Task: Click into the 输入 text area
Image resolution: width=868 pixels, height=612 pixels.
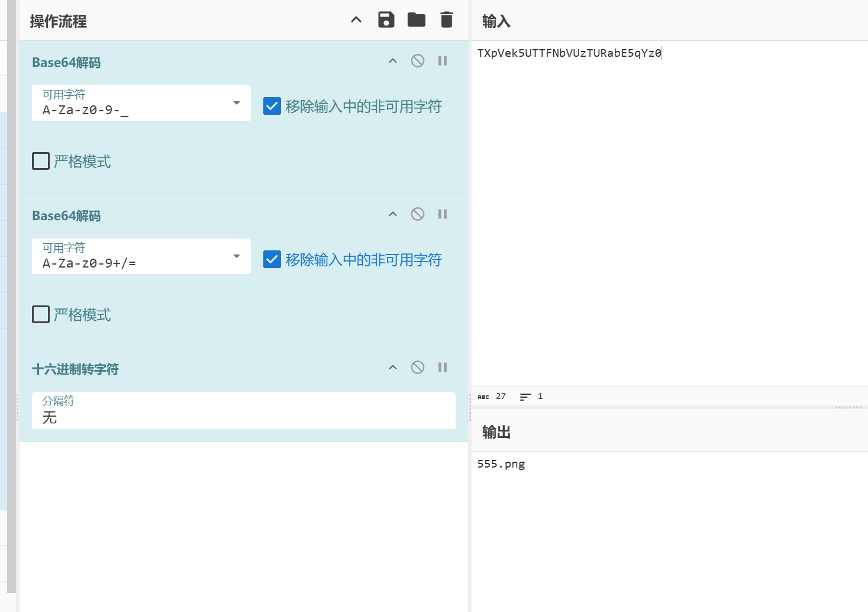Action: coord(670,213)
